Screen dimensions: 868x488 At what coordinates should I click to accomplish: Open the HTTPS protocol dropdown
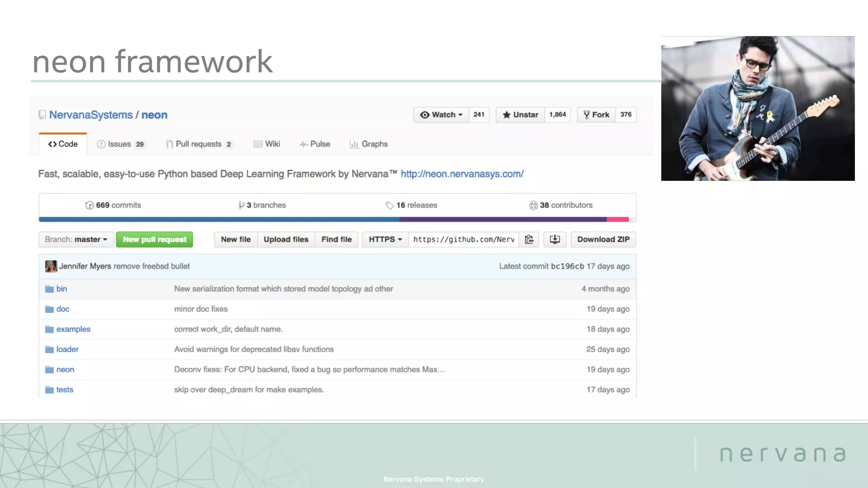(x=385, y=239)
